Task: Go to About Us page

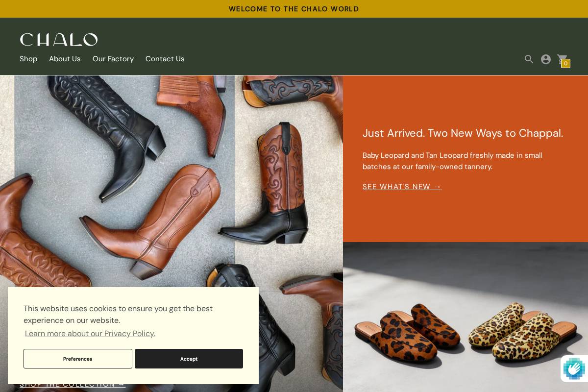Action: pos(65,59)
